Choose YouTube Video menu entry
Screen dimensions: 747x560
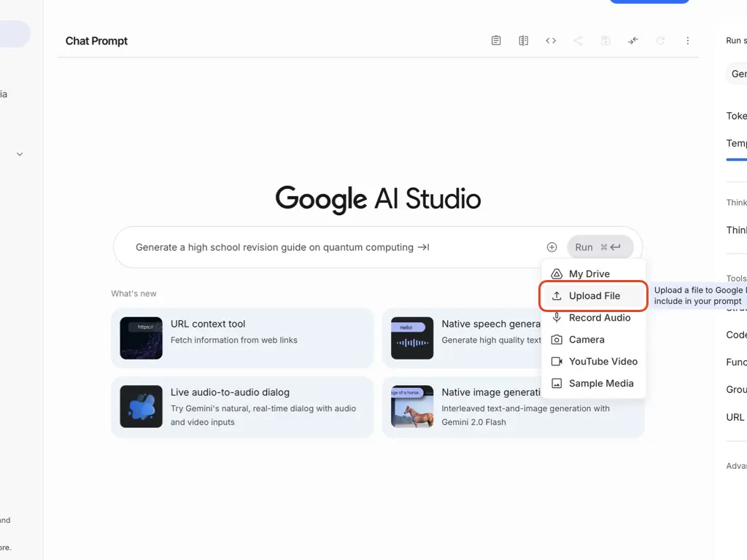pyautogui.click(x=603, y=362)
